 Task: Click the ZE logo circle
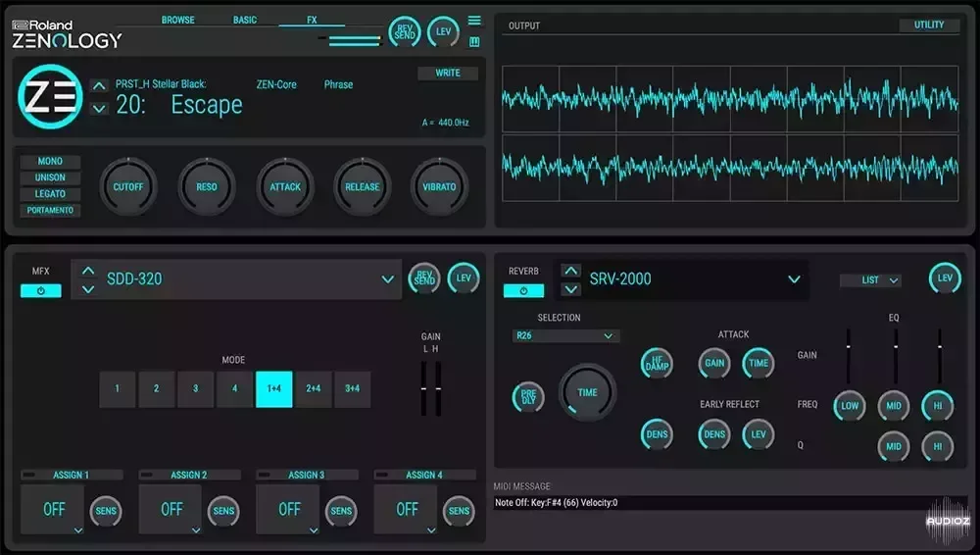point(50,96)
